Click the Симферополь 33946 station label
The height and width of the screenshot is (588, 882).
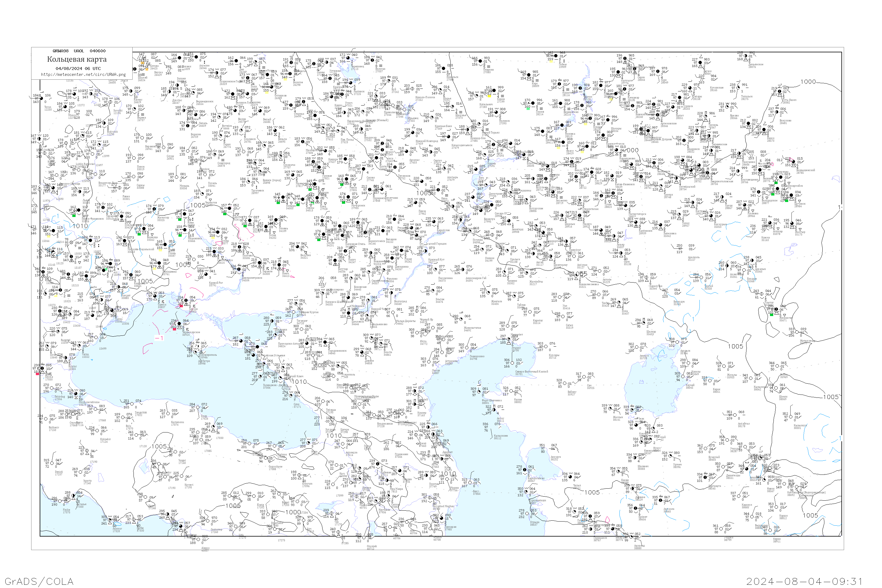tap(208, 356)
